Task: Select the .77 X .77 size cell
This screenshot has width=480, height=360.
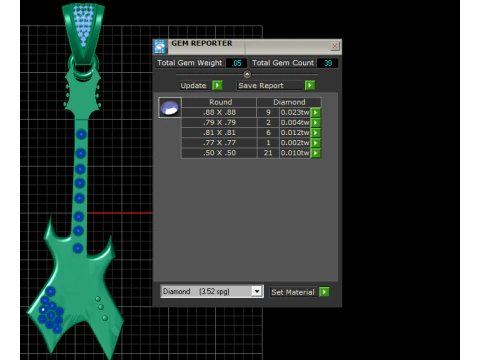Action: tap(219, 143)
